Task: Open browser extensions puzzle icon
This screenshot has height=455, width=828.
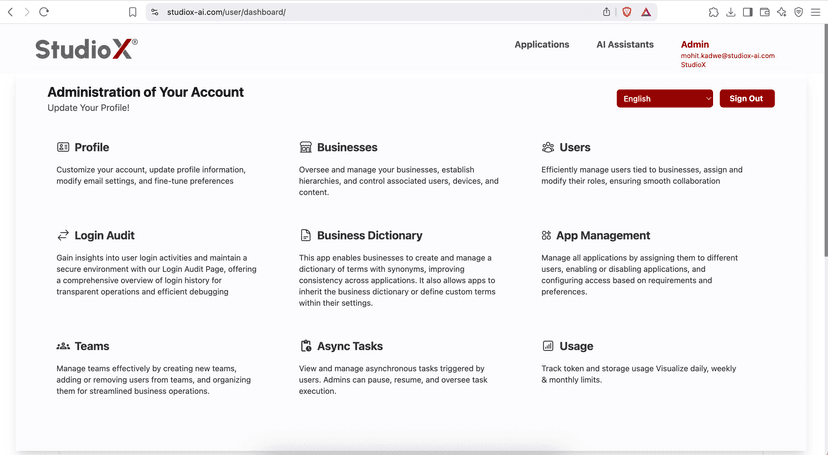Action: click(713, 12)
